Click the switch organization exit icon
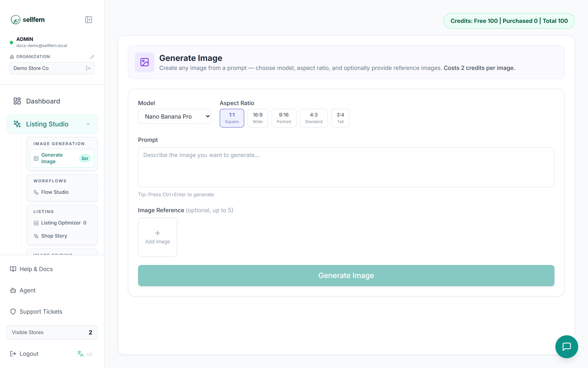The image size is (588, 368). (88, 68)
